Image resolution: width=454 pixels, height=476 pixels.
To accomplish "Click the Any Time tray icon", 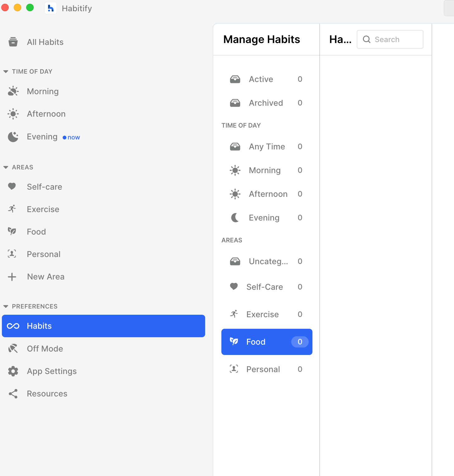I will 235,147.
